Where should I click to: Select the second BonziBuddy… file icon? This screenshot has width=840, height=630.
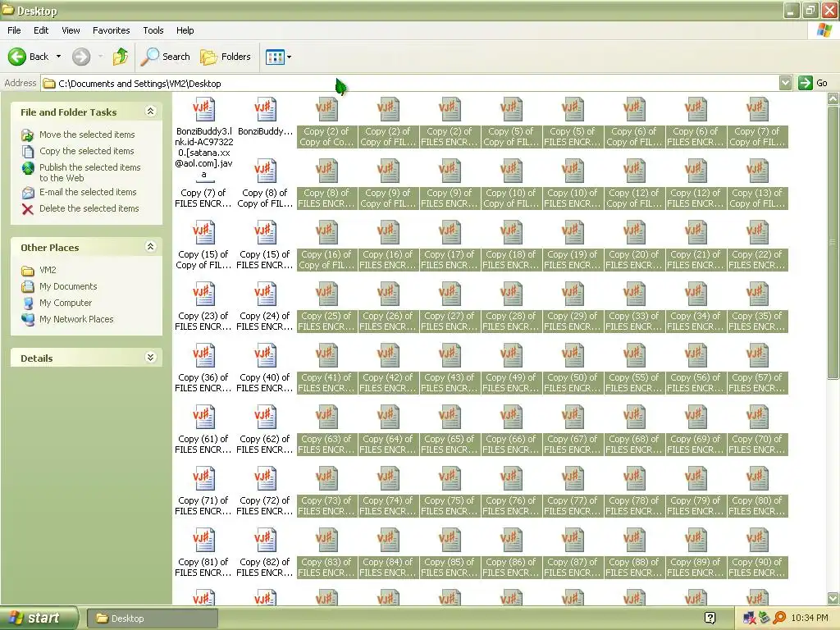[x=265, y=109]
